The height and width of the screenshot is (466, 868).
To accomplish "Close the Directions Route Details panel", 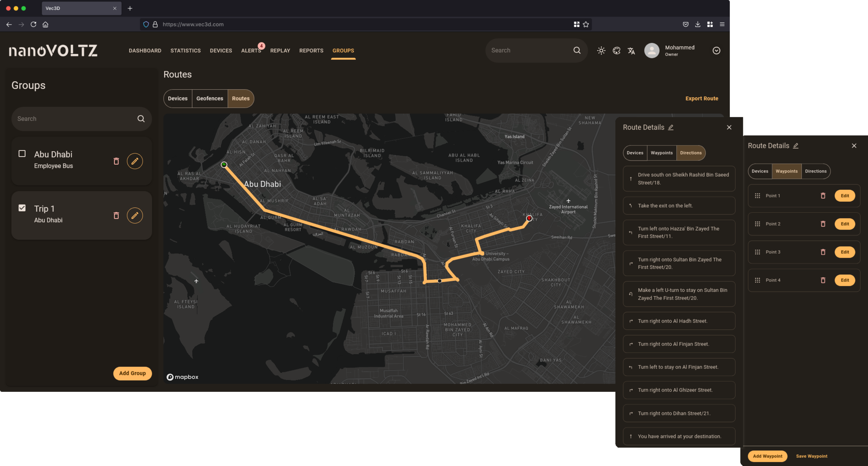I will [729, 127].
